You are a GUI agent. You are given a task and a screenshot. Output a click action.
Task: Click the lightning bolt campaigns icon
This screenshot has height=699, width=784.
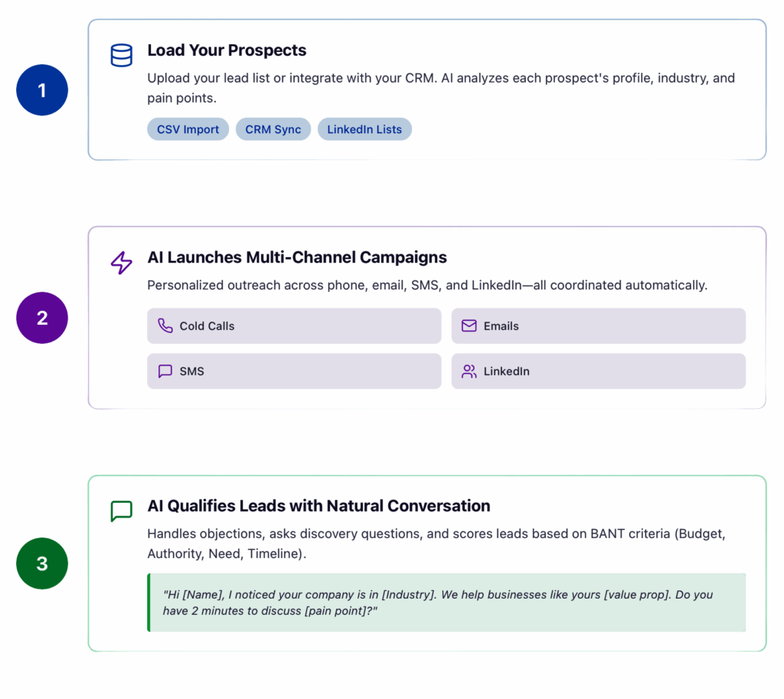[x=122, y=263]
